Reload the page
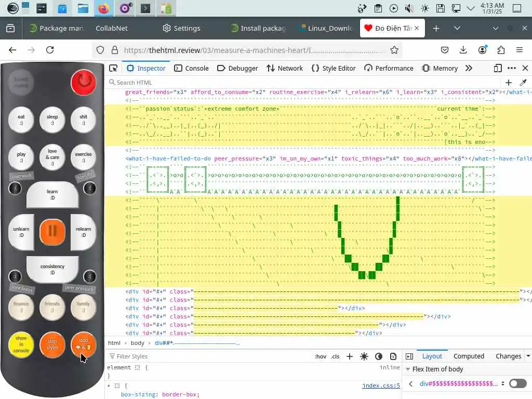The width and height of the screenshot is (532, 399). [x=50, y=50]
